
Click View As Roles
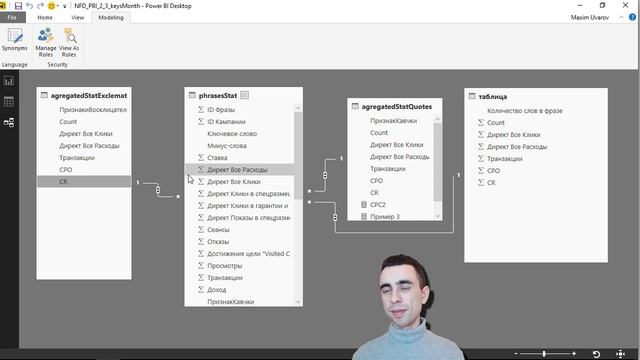(69, 42)
